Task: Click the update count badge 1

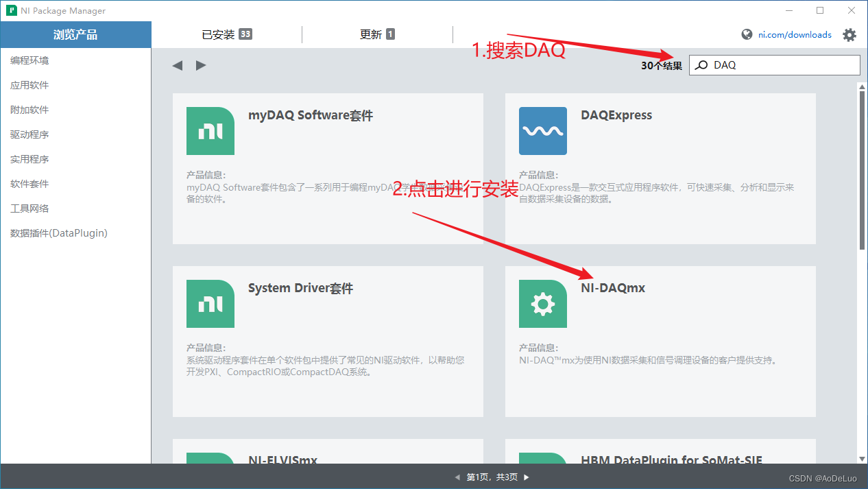Action: 390,34
